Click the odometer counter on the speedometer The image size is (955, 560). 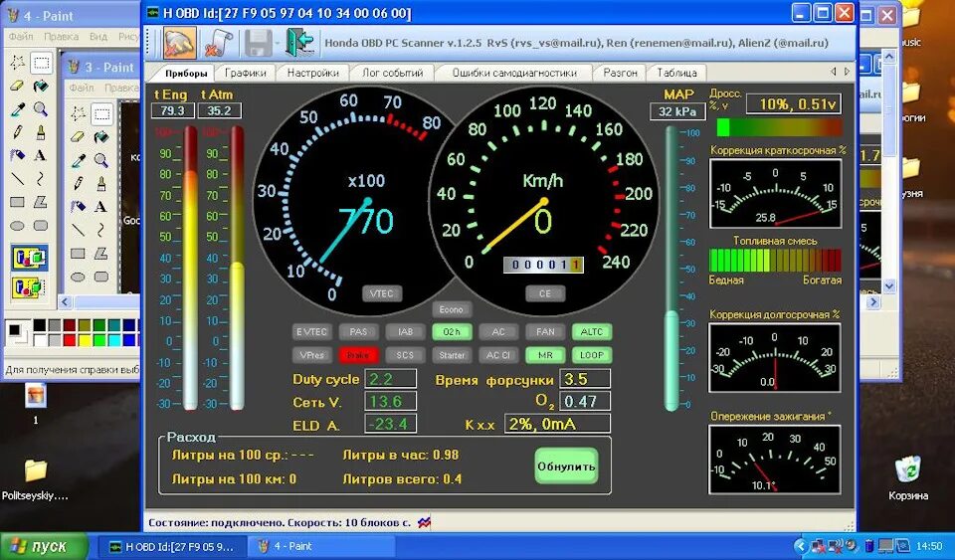543,265
